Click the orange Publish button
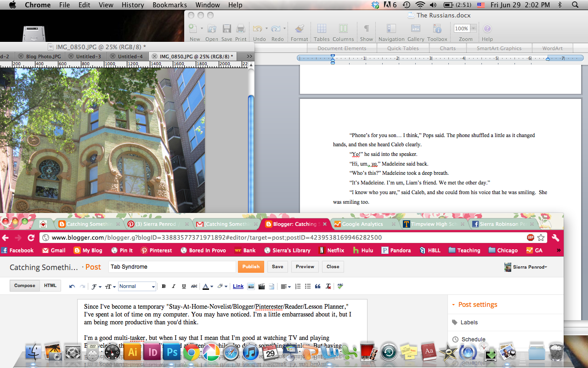The image size is (588, 368). click(251, 267)
